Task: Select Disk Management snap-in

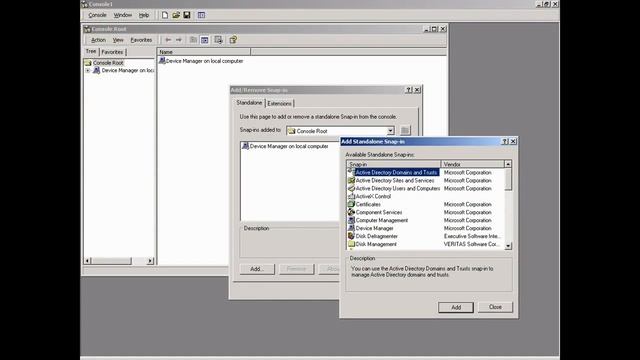Action: point(376,244)
